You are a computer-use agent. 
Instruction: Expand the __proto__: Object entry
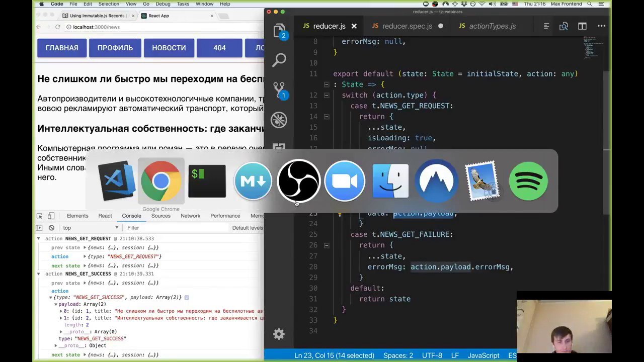(x=56, y=345)
